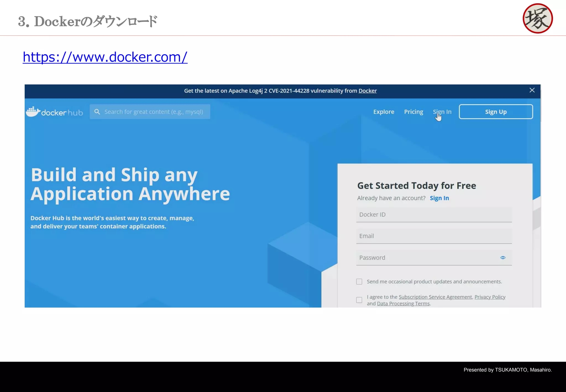Click the search magnifier icon

pyautogui.click(x=97, y=112)
